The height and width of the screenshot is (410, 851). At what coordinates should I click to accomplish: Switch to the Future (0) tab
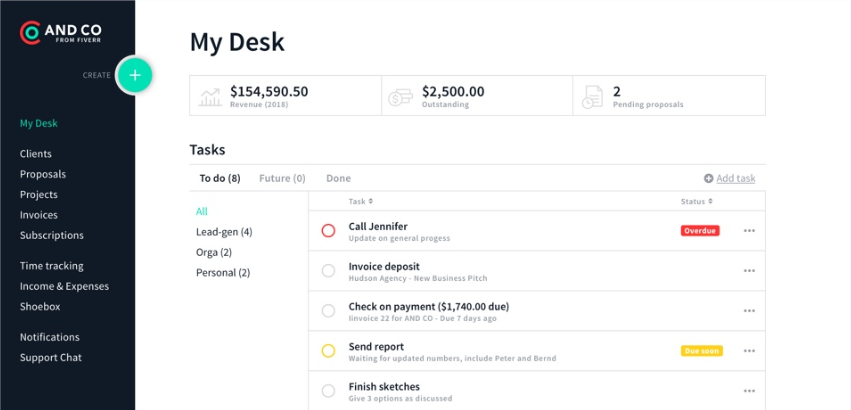tap(282, 178)
